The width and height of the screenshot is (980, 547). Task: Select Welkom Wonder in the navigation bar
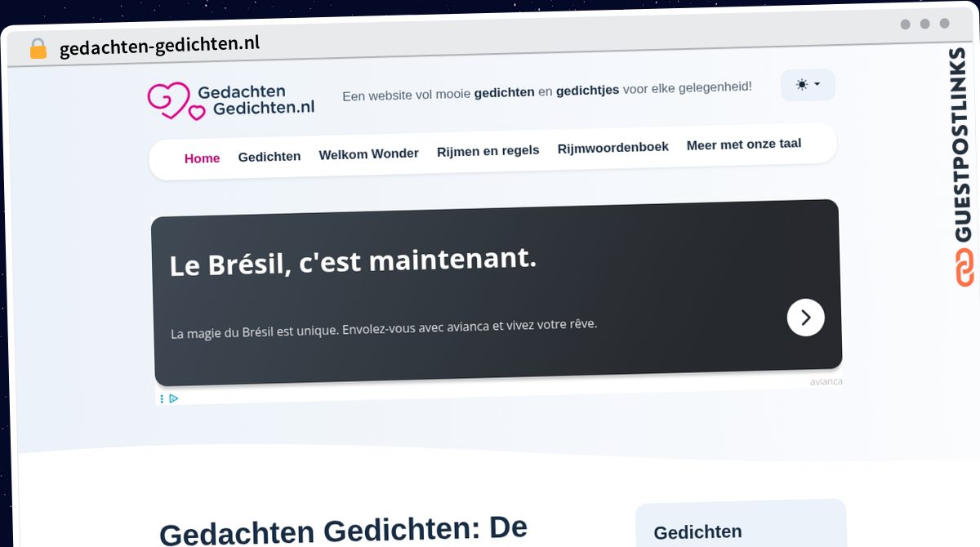click(x=368, y=153)
